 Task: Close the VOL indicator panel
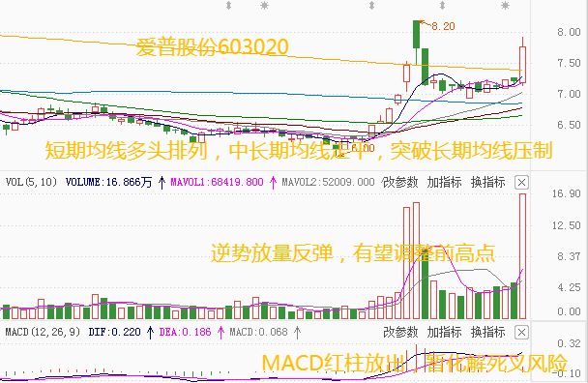point(521,183)
